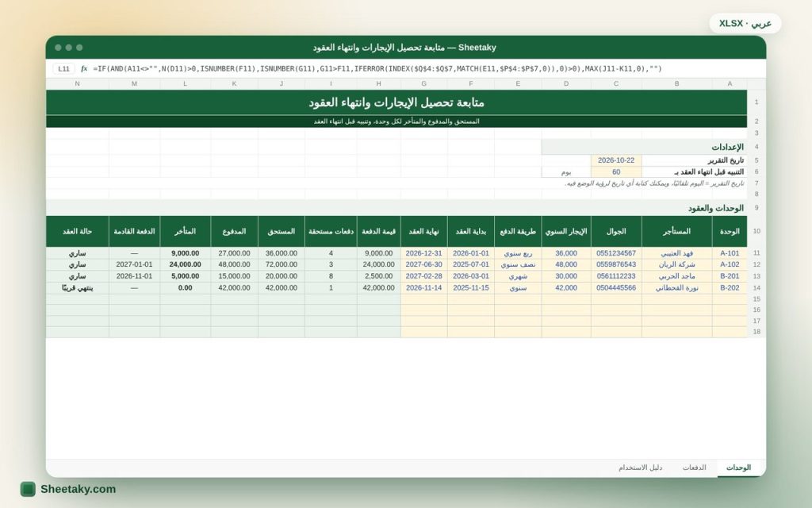Viewport: 812px width, 508px height.
Task: Click the الدفعة القادمة column header
Action: click(x=134, y=231)
